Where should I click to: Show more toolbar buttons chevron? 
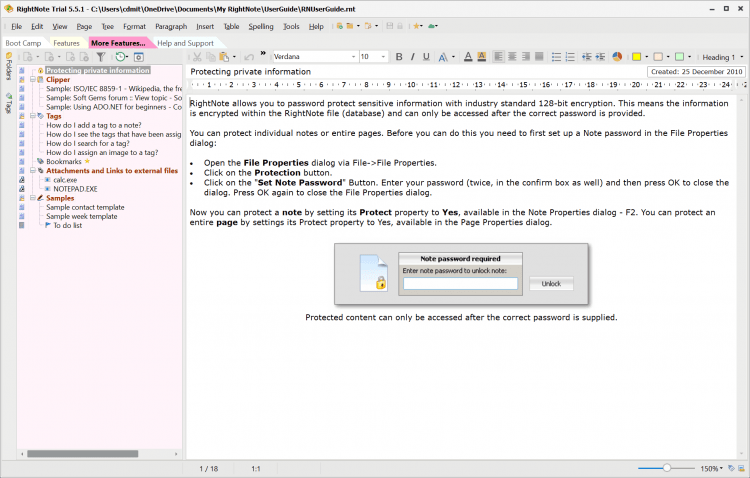pos(263,54)
